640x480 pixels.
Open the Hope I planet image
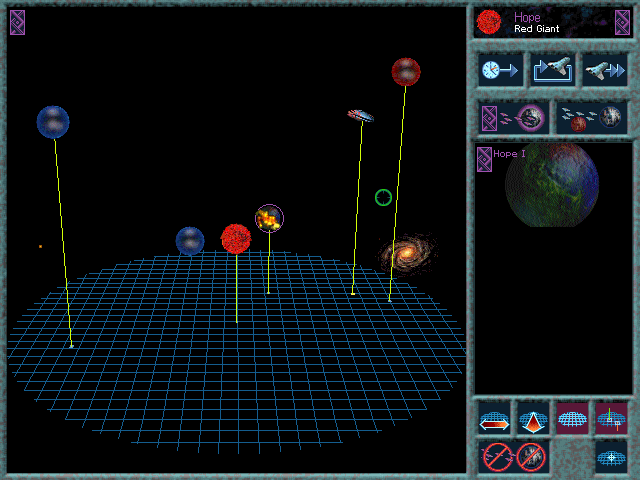[x=552, y=185]
